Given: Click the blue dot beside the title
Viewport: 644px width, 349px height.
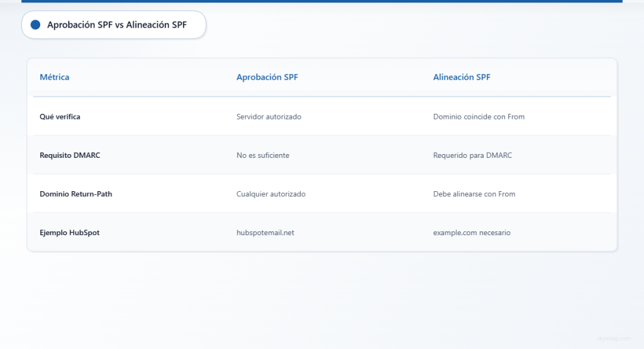Looking at the screenshot, I should 35,25.
